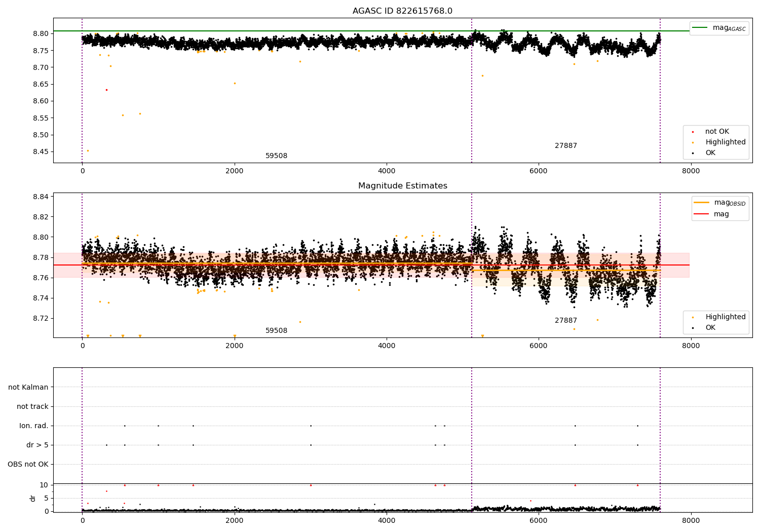Click the 'OBS not OK' row label
Screen dimensions: 760x532
click(28, 464)
